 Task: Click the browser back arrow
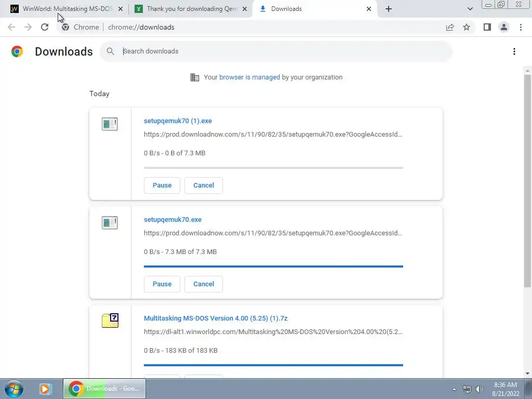tap(11, 27)
